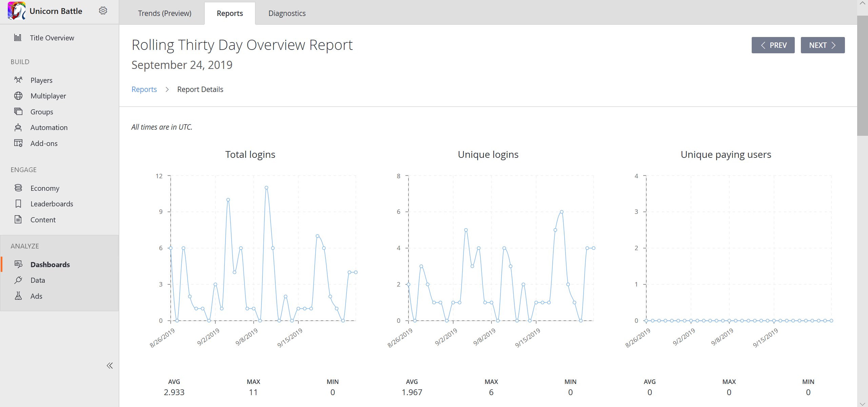Click the Content document icon
Image resolution: width=868 pixels, height=407 pixels.
[18, 219]
